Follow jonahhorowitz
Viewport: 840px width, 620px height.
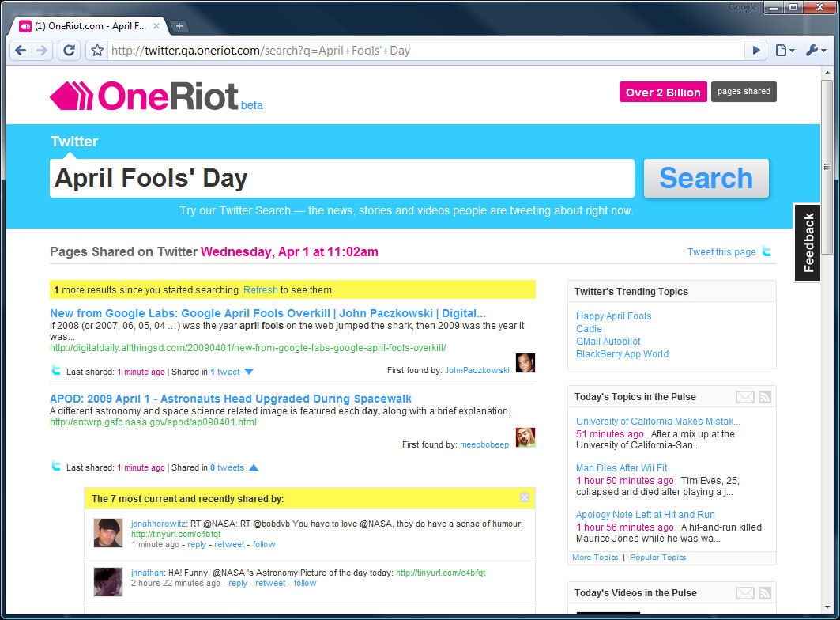click(x=264, y=544)
